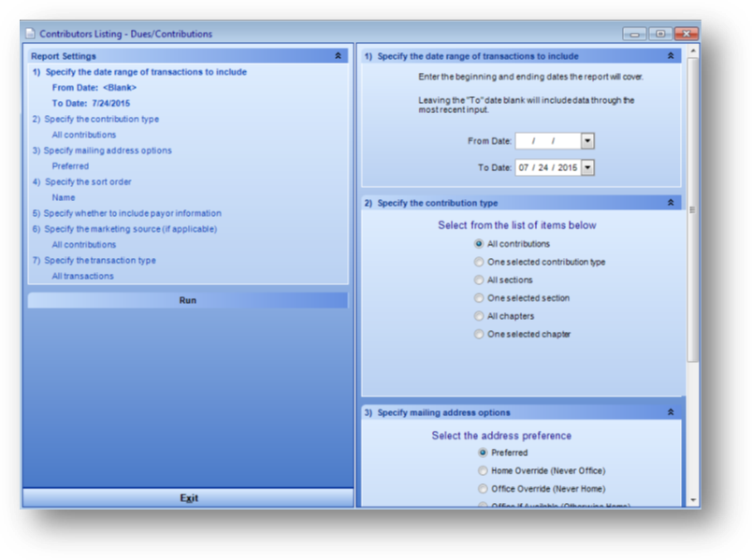Select the All contributions radio button
This screenshot has width=752, height=560.
click(x=479, y=244)
